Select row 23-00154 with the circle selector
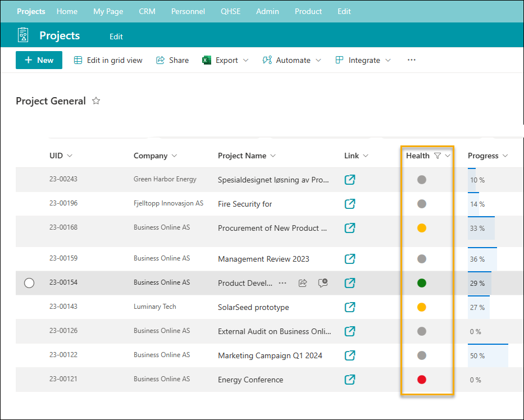The image size is (524, 420). pos(29,283)
